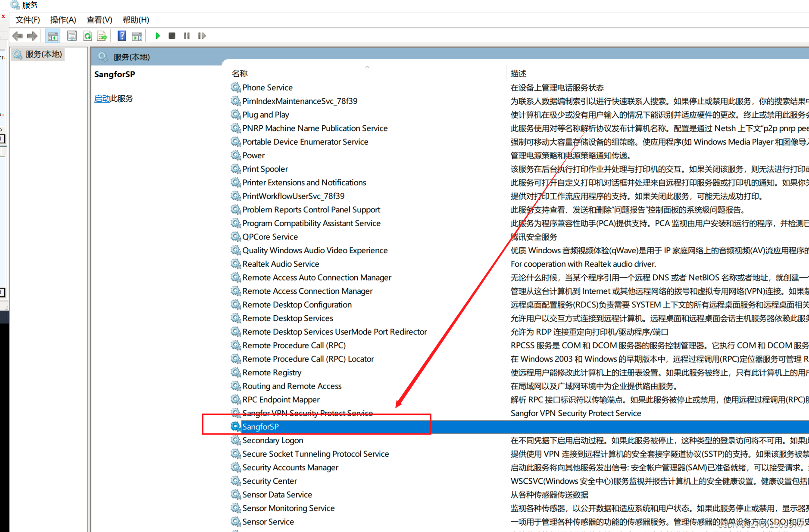Select Problem Reports Control Panel Support

311,210
